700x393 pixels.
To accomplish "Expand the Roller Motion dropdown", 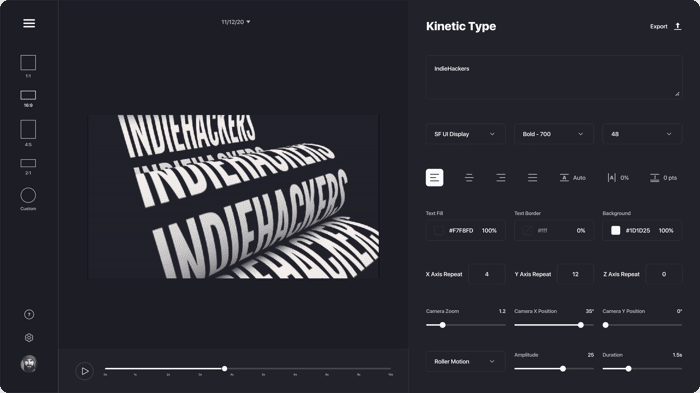I will (465, 361).
